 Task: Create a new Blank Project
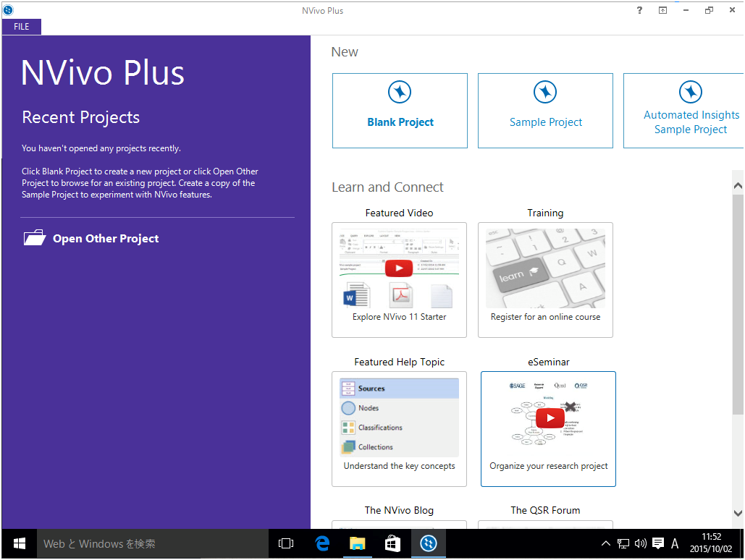pos(400,111)
